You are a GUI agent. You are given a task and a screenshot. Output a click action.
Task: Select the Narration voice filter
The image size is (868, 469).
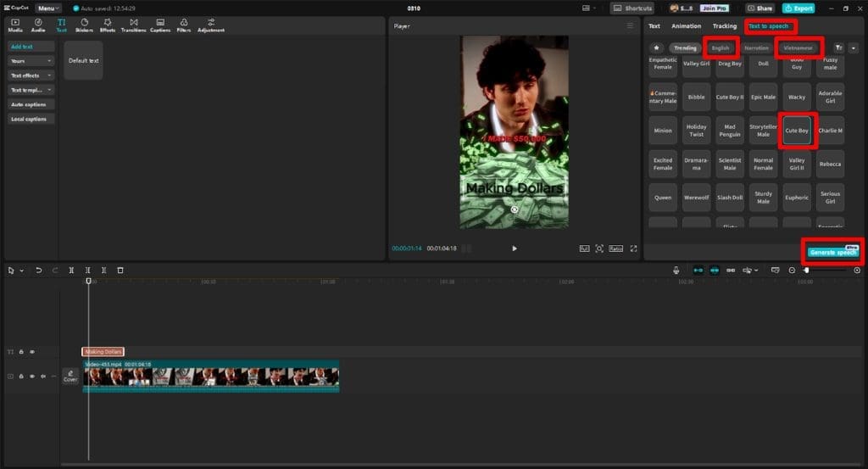(x=756, y=48)
